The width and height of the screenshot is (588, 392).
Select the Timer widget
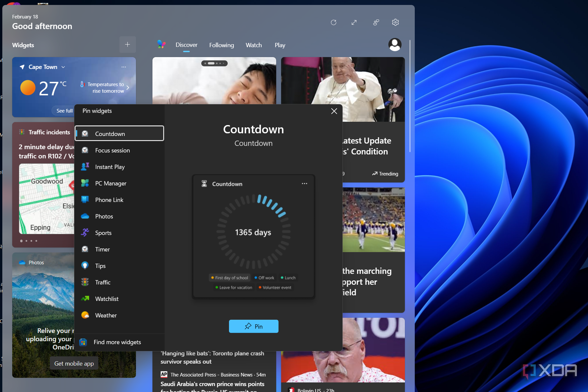coord(119,249)
